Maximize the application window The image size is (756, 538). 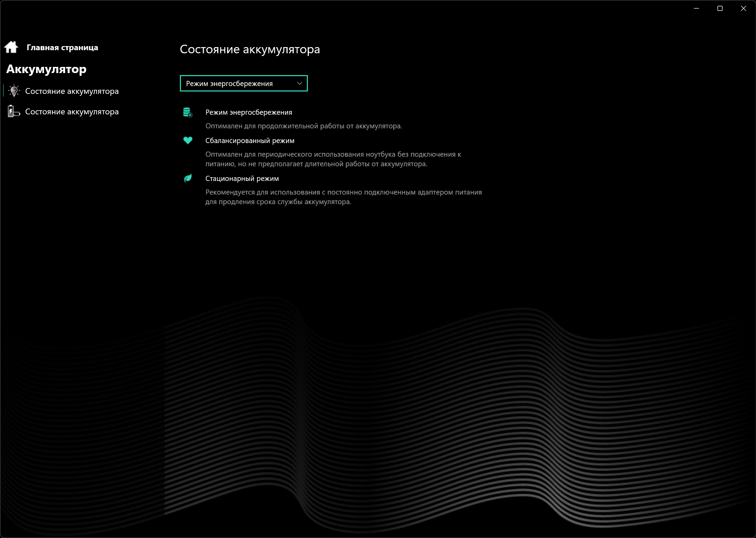coord(720,9)
